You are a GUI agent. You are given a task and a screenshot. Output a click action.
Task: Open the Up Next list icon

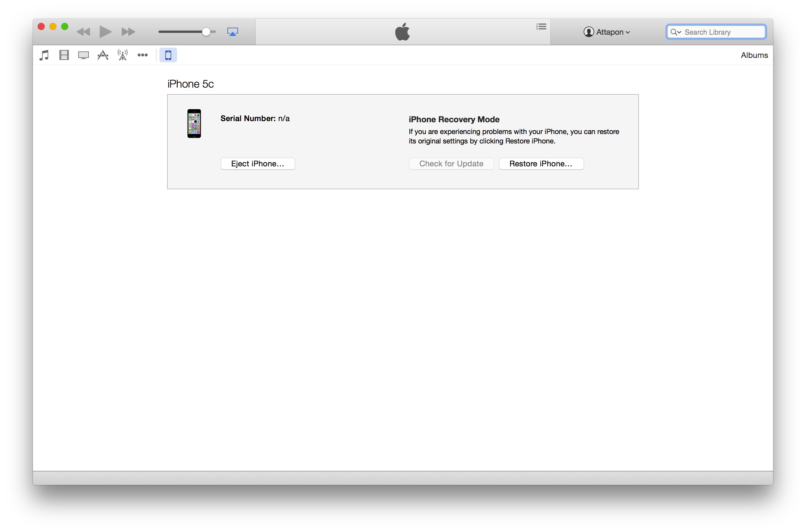click(541, 26)
